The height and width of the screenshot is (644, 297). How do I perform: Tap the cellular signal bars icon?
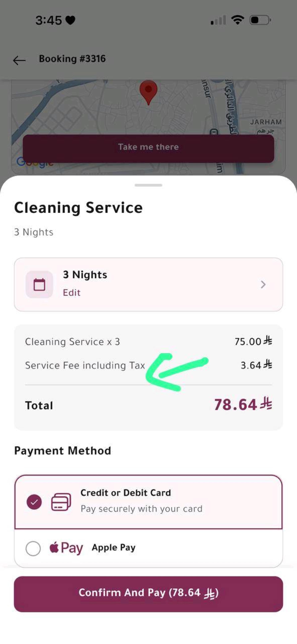(218, 20)
